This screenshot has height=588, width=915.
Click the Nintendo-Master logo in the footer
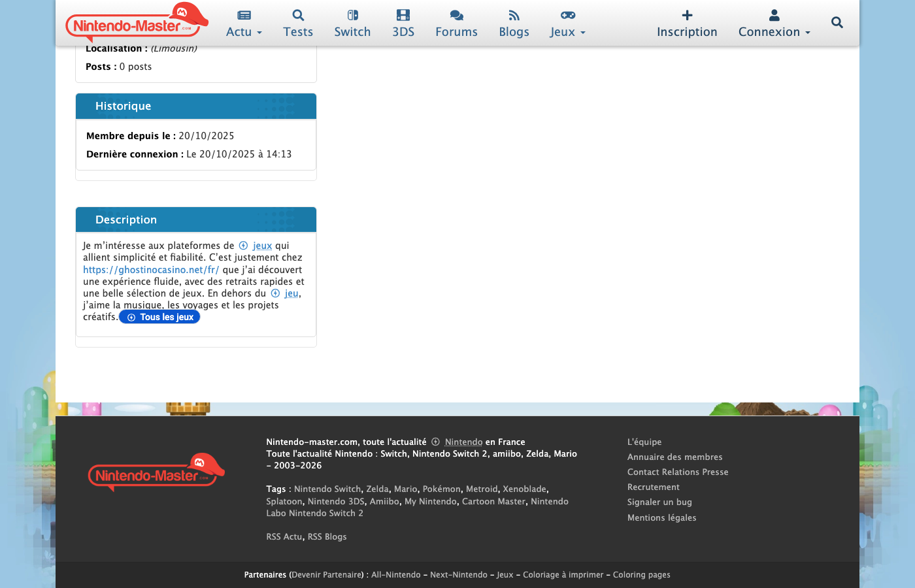[x=157, y=472]
